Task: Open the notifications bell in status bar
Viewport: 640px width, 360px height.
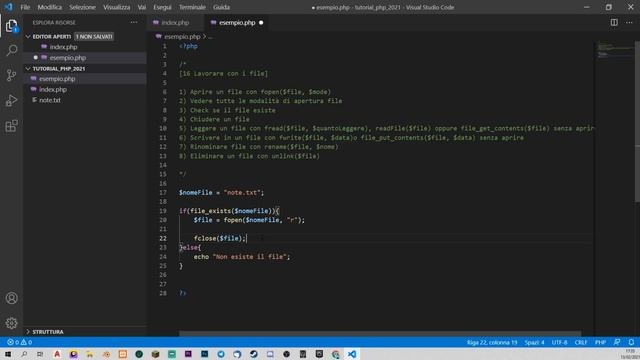Action: (631, 342)
